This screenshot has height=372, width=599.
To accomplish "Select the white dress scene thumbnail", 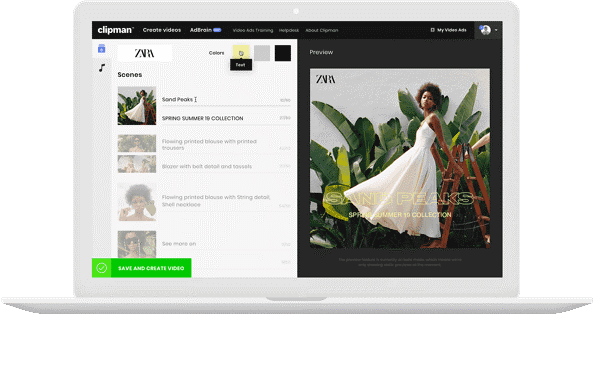I will click(x=137, y=106).
